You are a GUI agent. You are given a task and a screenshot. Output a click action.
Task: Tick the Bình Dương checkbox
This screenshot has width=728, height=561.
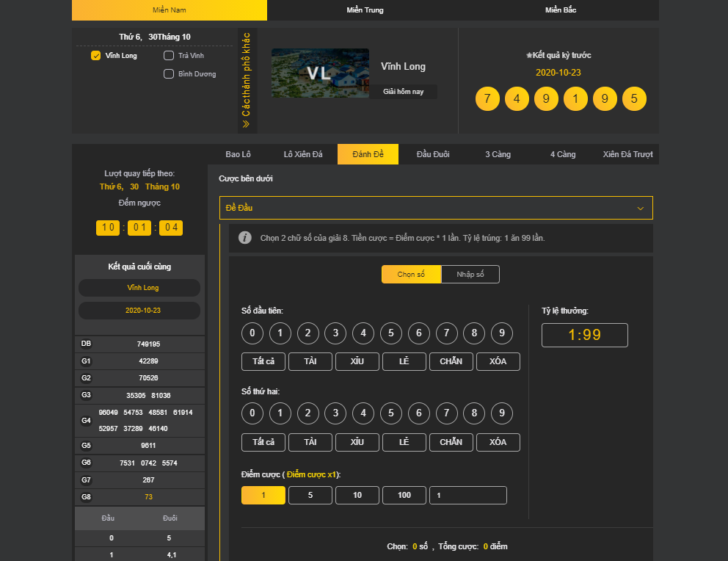coord(169,73)
